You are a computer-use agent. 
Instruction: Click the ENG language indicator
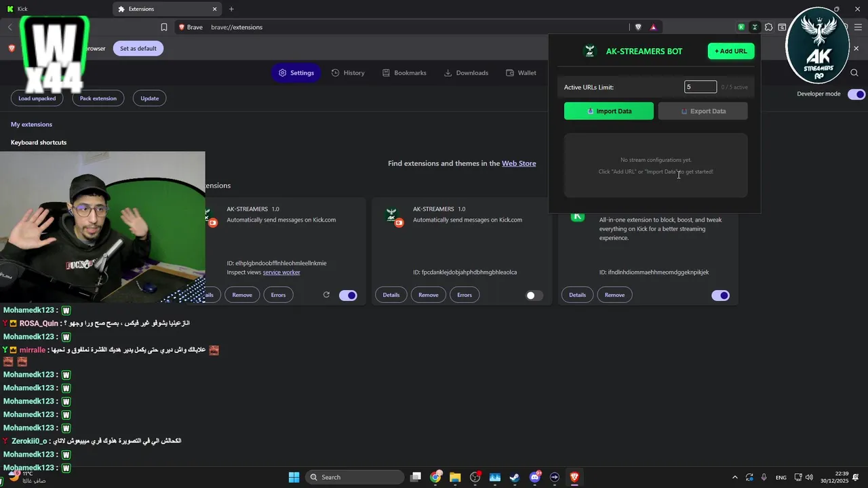click(x=781, y=477)
